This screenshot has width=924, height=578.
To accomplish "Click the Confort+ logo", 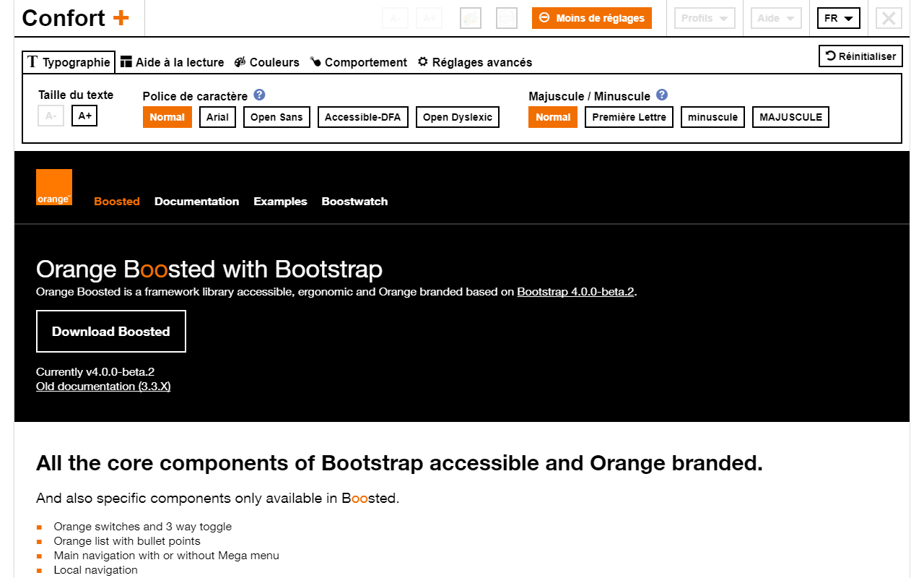I will (76, 18).
